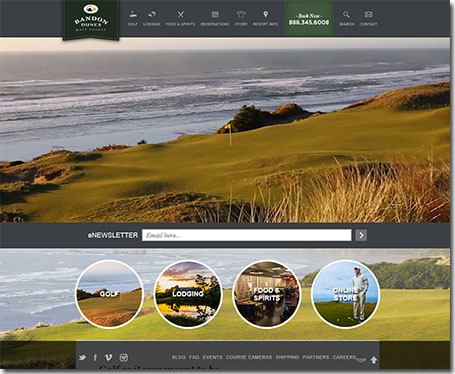Open the Instagram social icon
The height and width of the screenshot is (374, 455).
(124, 358)
